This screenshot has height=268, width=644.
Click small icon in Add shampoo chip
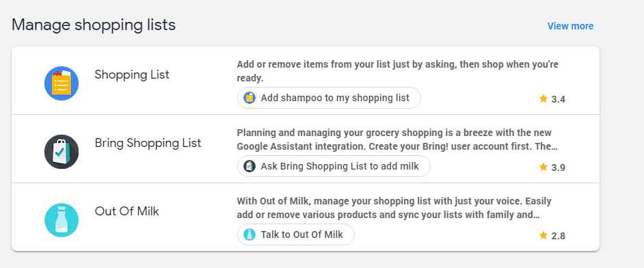click(x=250, y=98)
